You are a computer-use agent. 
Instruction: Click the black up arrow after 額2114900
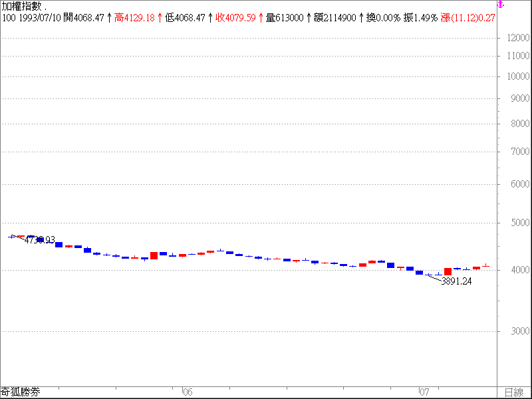click(x=361, y=18)
